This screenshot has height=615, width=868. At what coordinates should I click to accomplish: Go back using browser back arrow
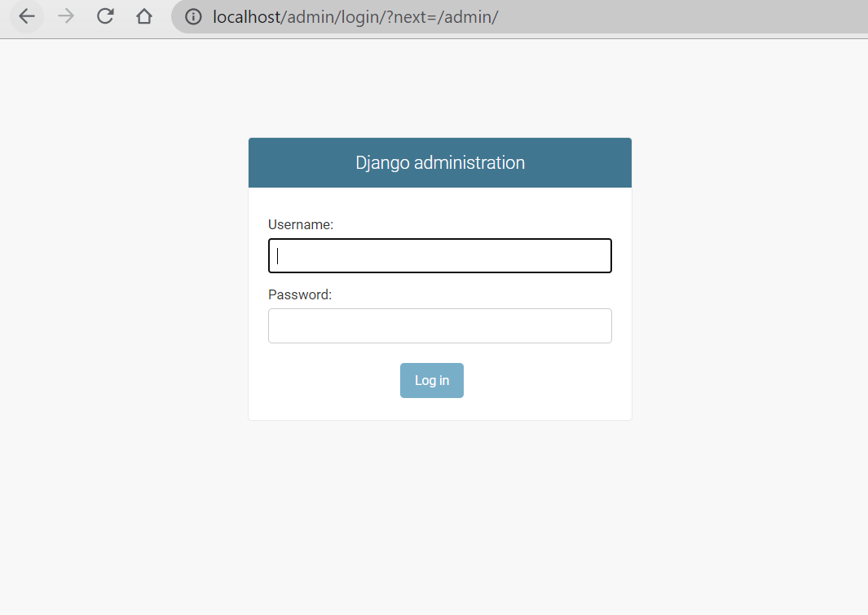click(x=27, y=16)
